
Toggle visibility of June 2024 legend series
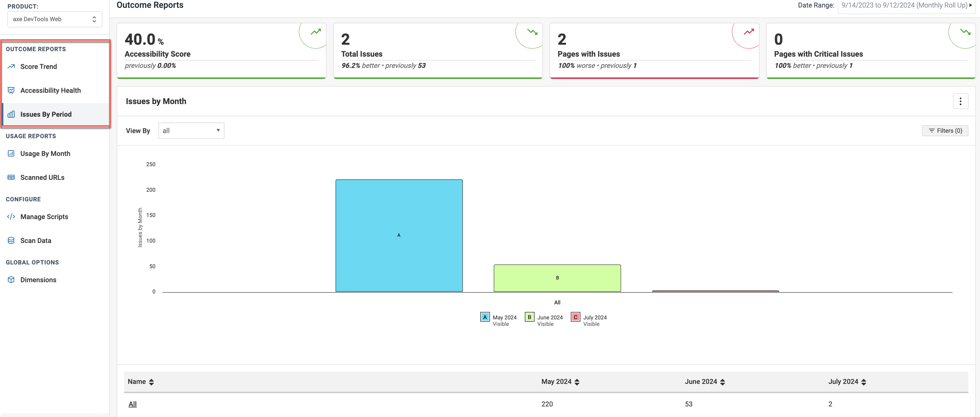pos(529,317)
